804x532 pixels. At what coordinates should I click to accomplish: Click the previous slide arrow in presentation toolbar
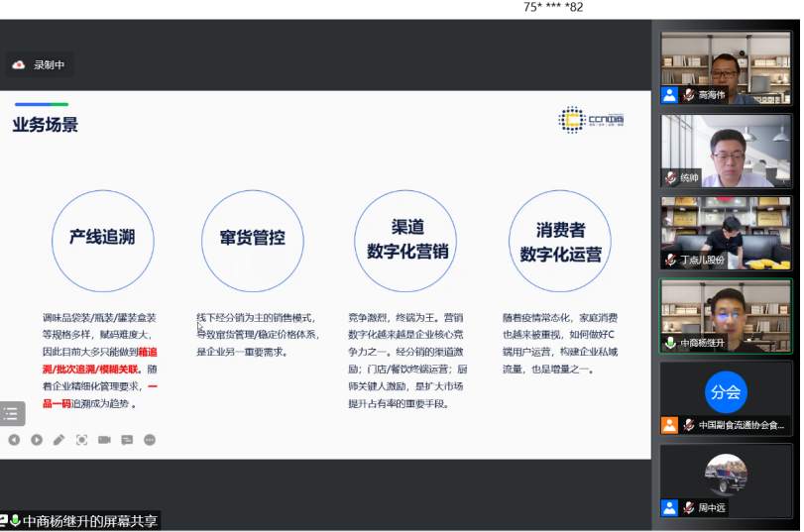[x=14, y=440]
